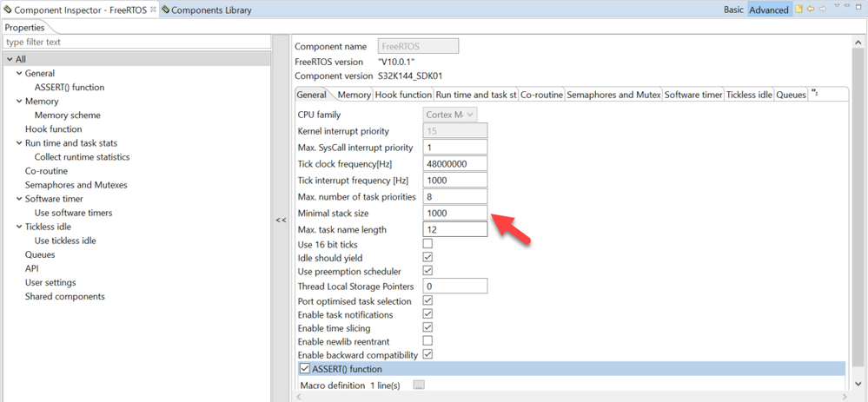Click Tick clock frequency field

455,164
